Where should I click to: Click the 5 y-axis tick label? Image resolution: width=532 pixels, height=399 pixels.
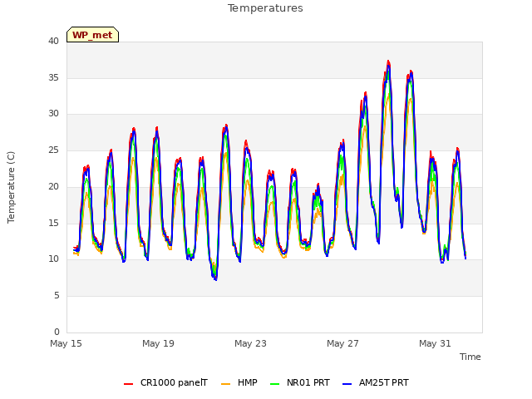[57, 296]
